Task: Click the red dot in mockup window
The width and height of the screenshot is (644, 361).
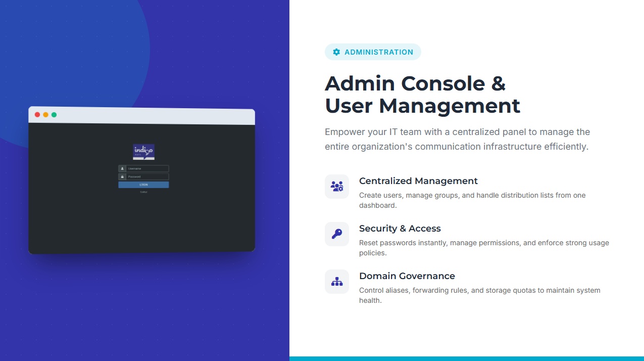Action: (37, 115)
